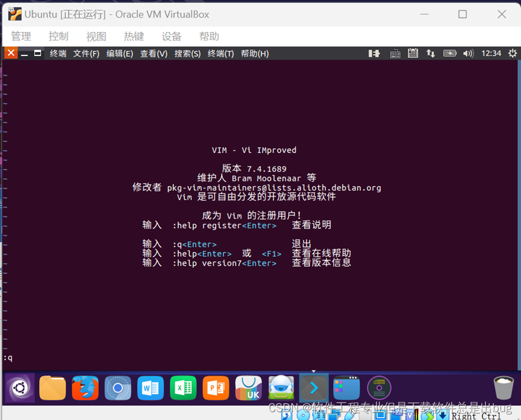Viewport: 521px width, 420px height.
Task: Toggle the network up-down arrows indicator
Action: (431, 53)
